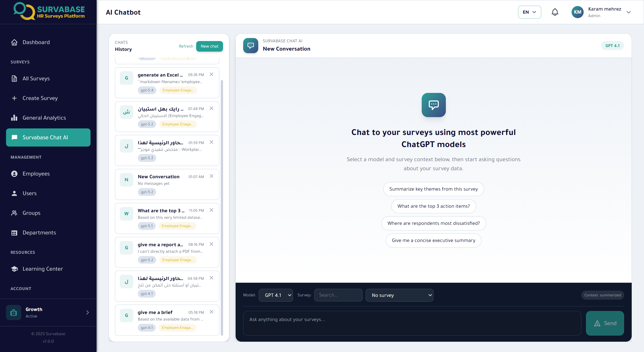Click the Survabase logo
This screenshot has width=644, height=352.
[49, 11]
